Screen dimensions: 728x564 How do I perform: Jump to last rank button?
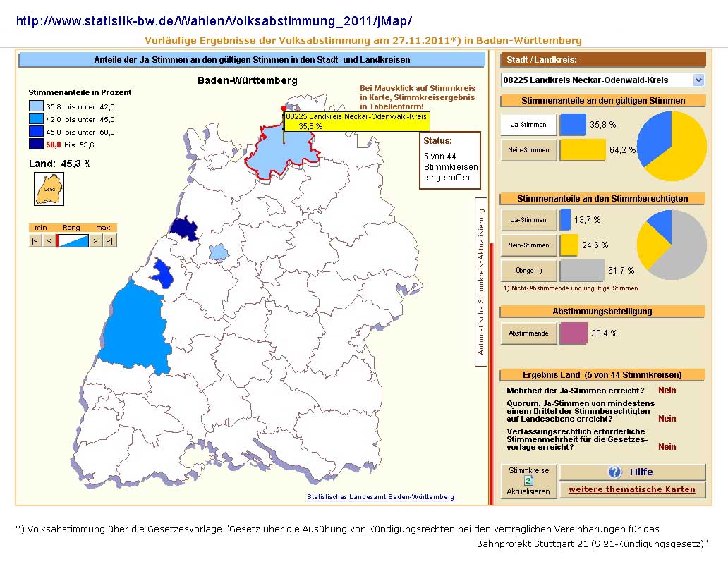pos(109,240)
